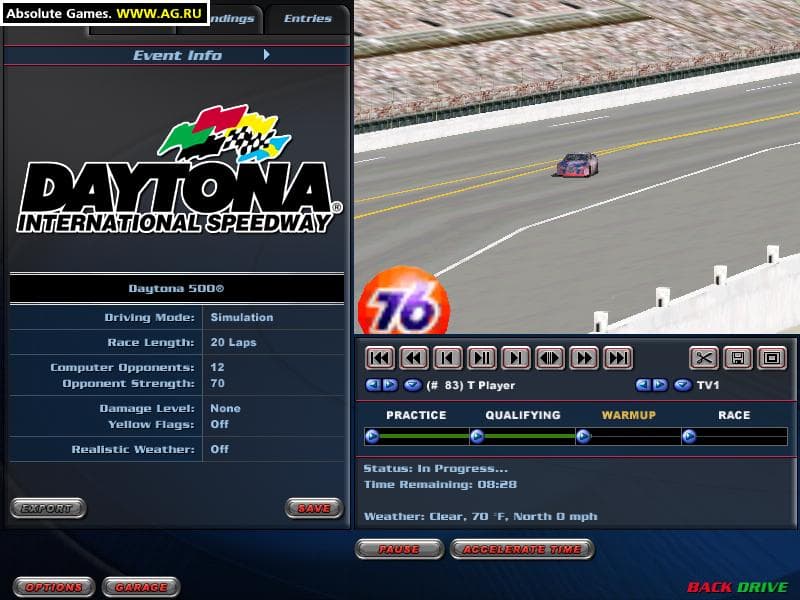Viewport: 800px width, 600px height.
Task: Fast forward the replay
Action: [584, 358]
